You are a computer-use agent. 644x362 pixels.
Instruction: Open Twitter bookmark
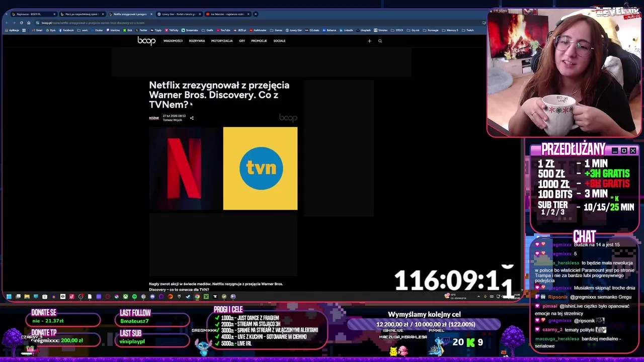pyautogui.click(x=142, y=30)
